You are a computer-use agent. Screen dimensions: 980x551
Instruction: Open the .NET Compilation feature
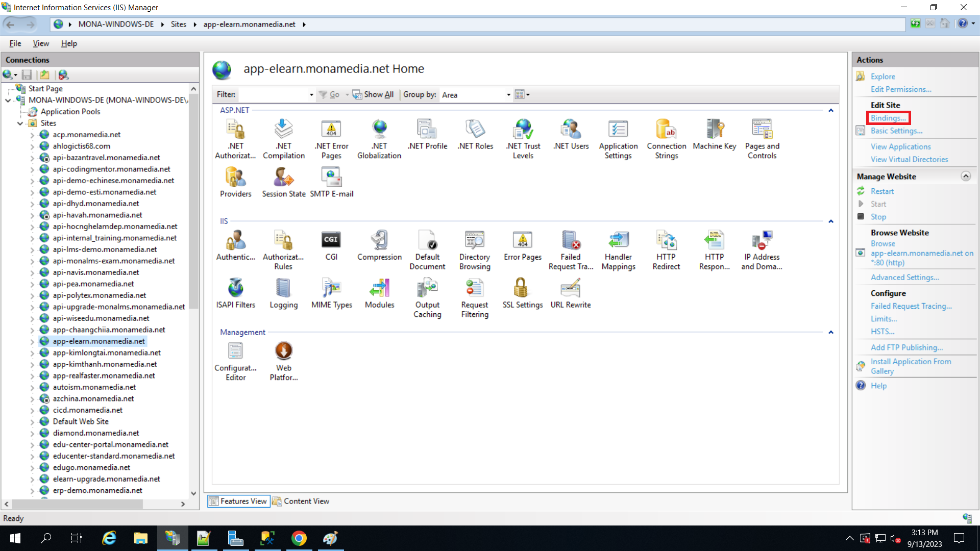point(284,139)
